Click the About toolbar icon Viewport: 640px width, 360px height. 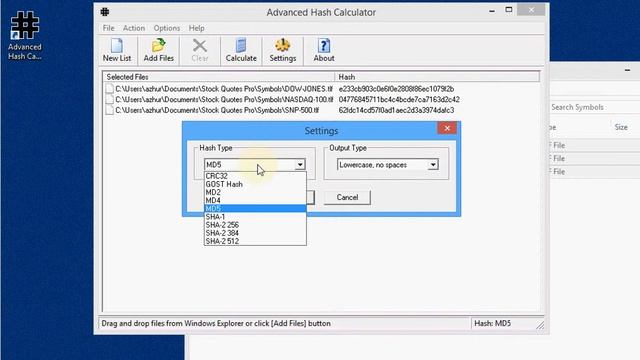click(x=324, y=50)
